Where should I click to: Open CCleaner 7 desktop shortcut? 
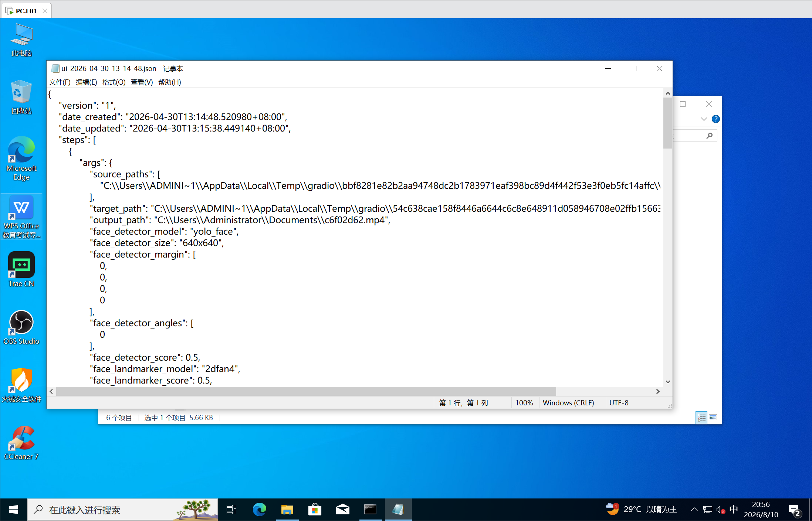[21, 443]
